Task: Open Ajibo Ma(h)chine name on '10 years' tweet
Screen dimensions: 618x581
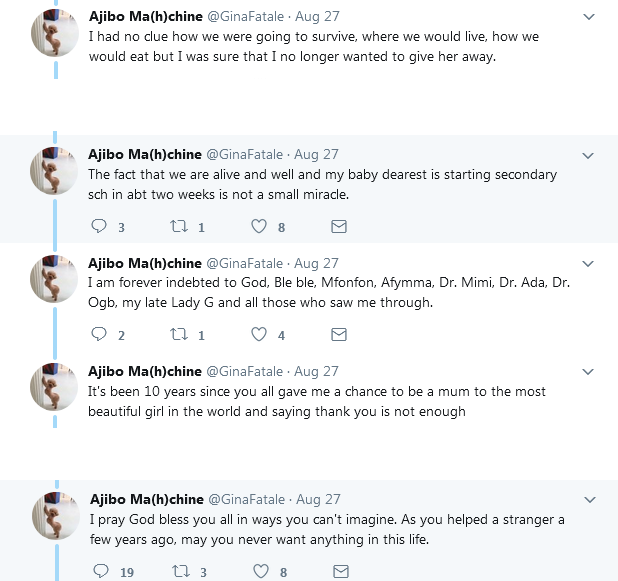Action: point(145,371)
